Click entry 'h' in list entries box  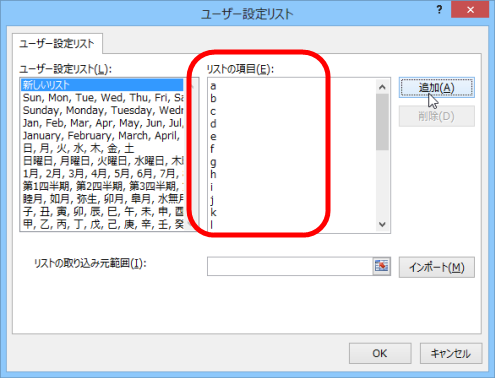(x=213, y=174)
